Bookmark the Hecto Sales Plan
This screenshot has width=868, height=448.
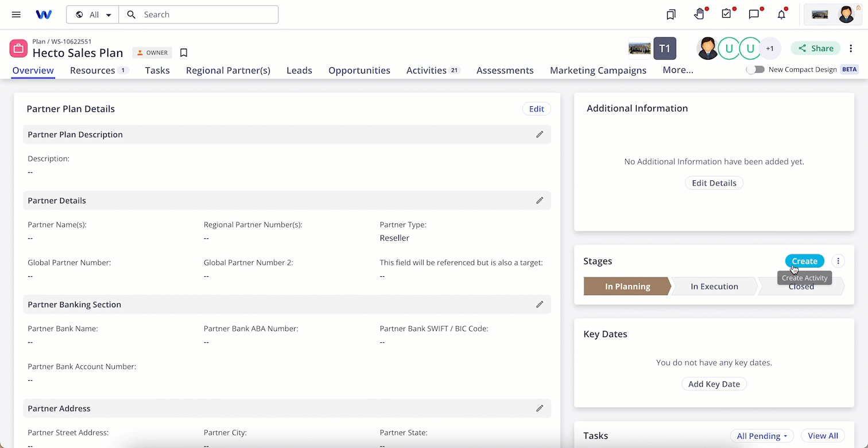coord(184,53)
